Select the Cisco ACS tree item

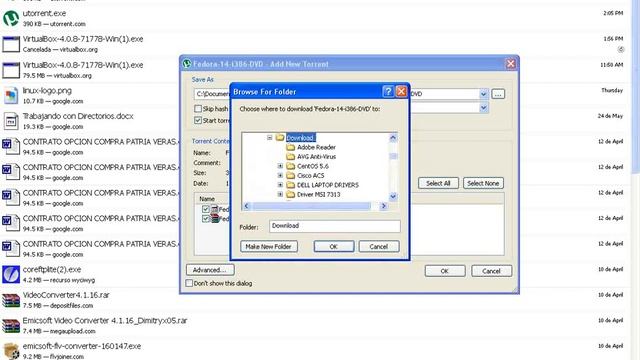[x=311, y=175]
